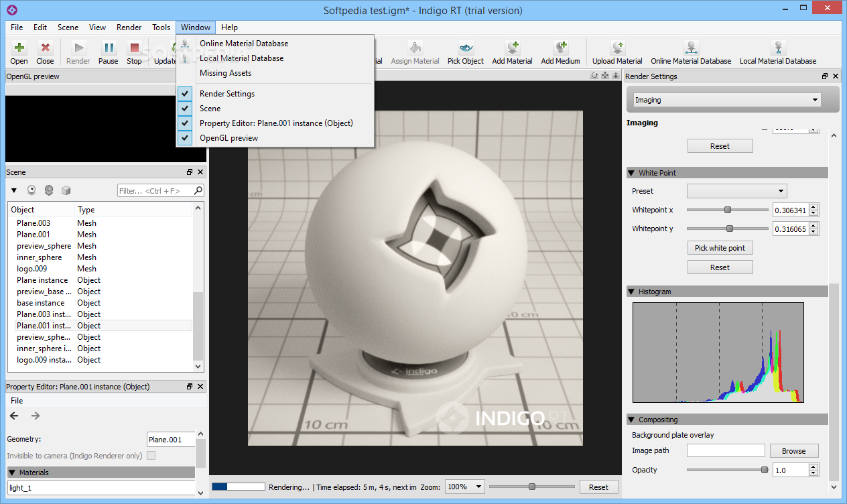The width and height of the screenshot is (847, 504).
Task: Activate the Pick Object teapot tool
Action: pyautogui.click(x=466, y=48)
